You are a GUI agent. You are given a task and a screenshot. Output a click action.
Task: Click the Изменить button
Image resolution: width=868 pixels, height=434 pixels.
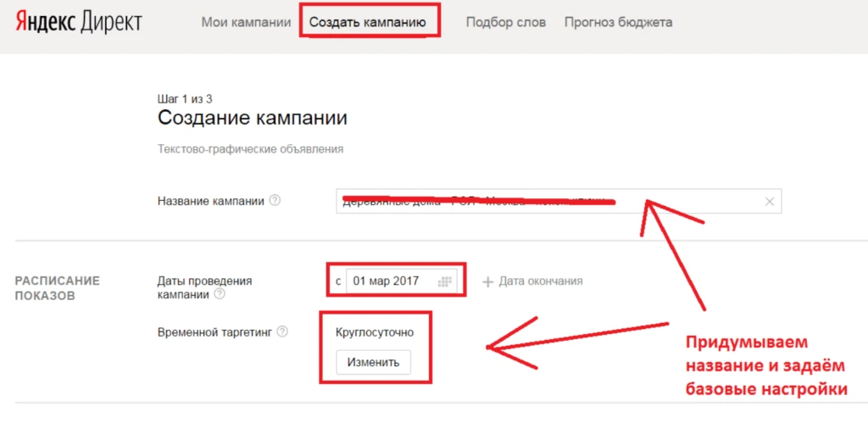374,363
